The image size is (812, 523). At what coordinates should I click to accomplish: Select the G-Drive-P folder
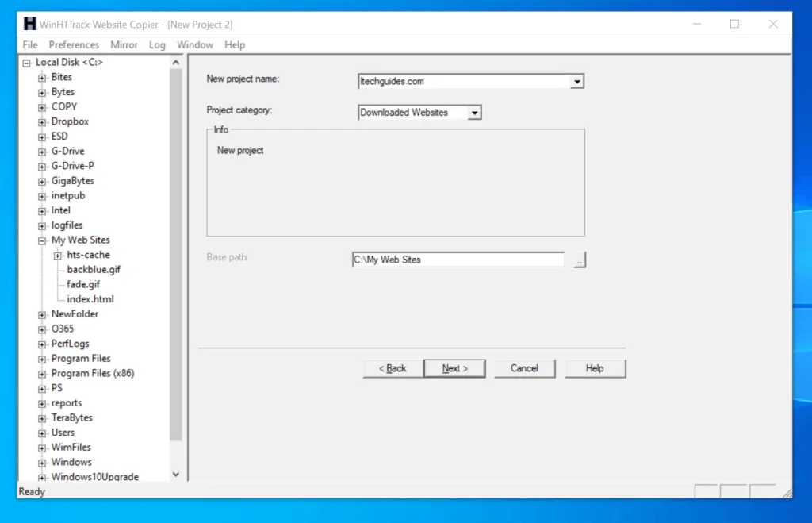coord(72,166)
